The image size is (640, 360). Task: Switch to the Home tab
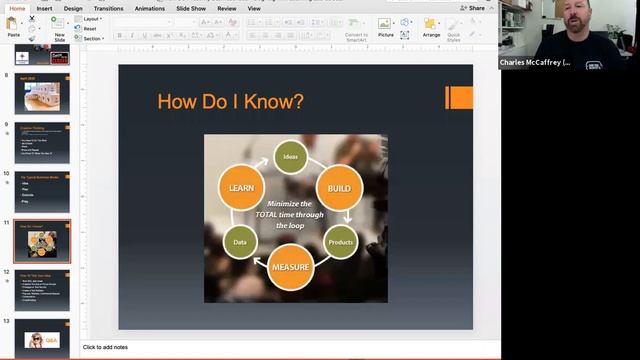[x=17, y=8]
